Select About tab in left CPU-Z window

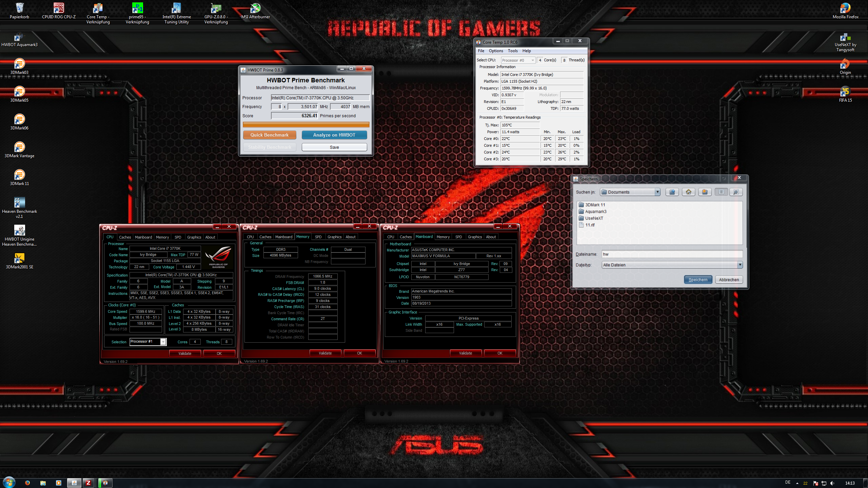coord(210,237)
